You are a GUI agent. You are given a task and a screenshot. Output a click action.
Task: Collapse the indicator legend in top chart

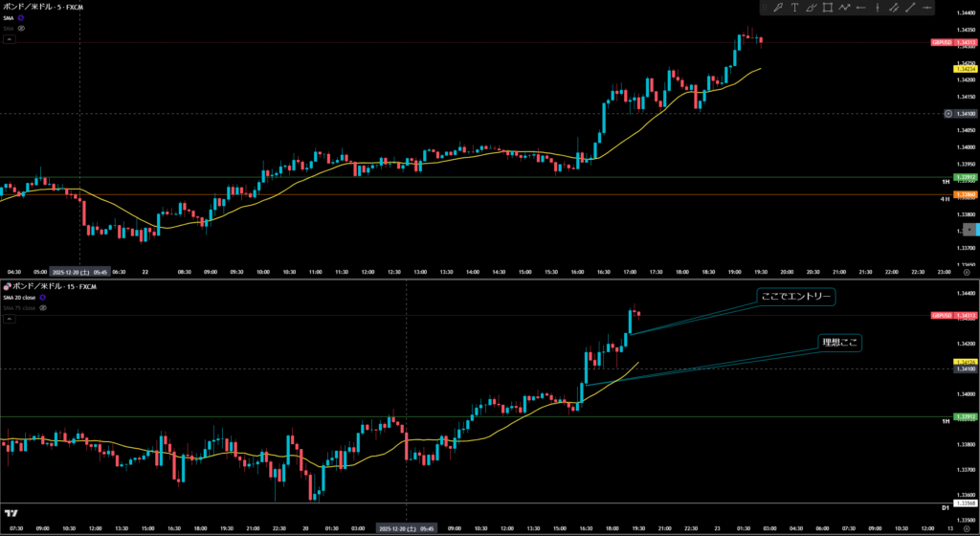(x=8, y=40)
